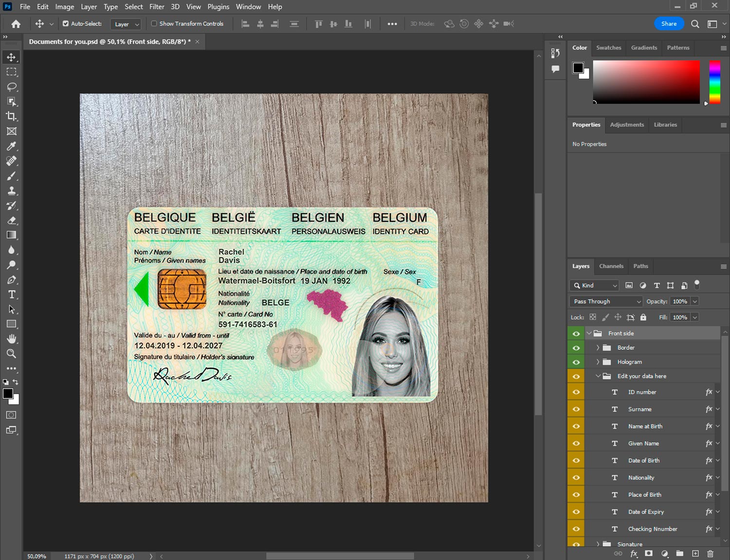Open the Pass Through blend mode dropdown
730x560 pixels.
pos(606,301)
